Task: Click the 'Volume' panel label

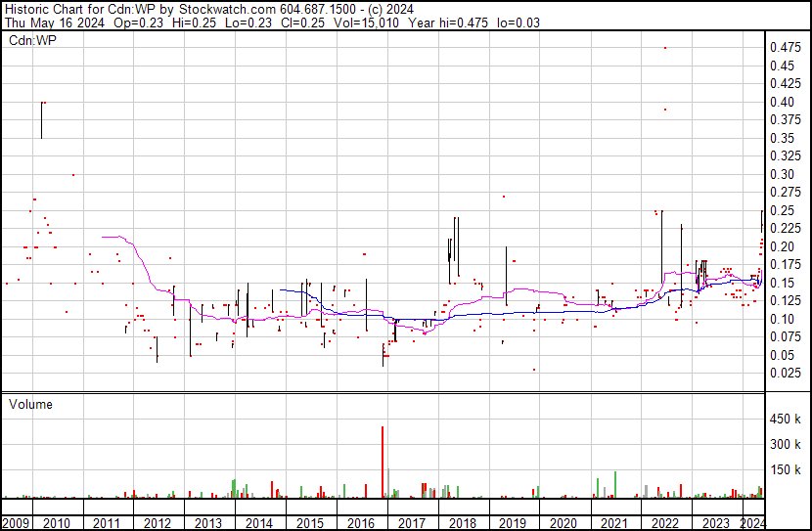Action: point(30,404)
